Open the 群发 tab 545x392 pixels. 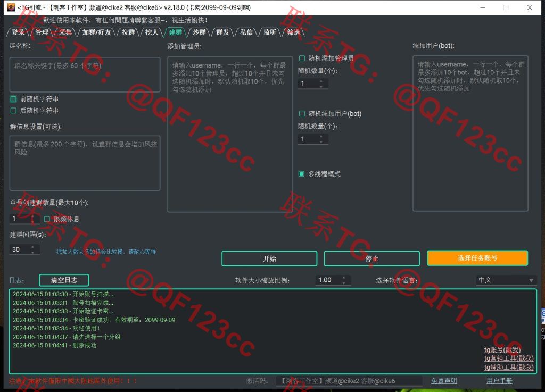[222, 32]
